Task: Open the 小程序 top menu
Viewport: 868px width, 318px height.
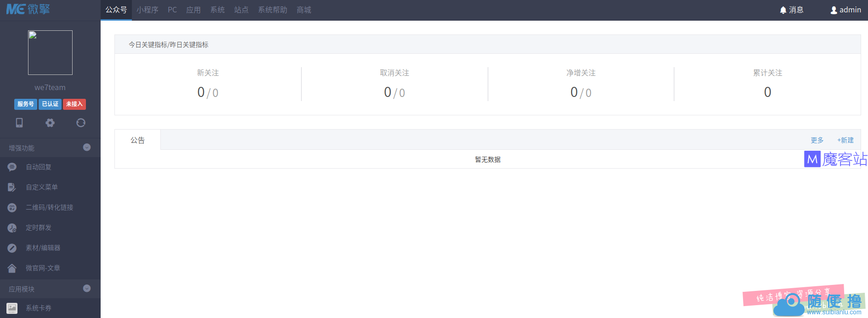Action: tap(147, 10)
